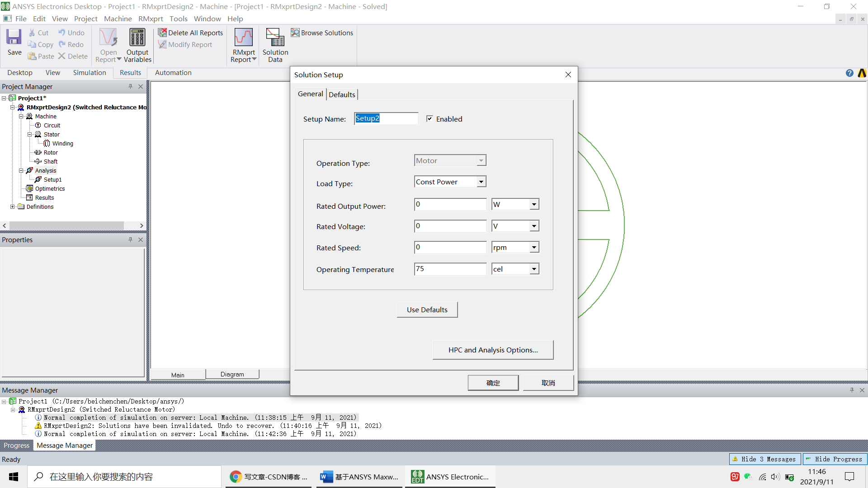The width and height of the screenshot is (868, 488).
Task: Switch to the Defaults tab
Action: [342, 94]
